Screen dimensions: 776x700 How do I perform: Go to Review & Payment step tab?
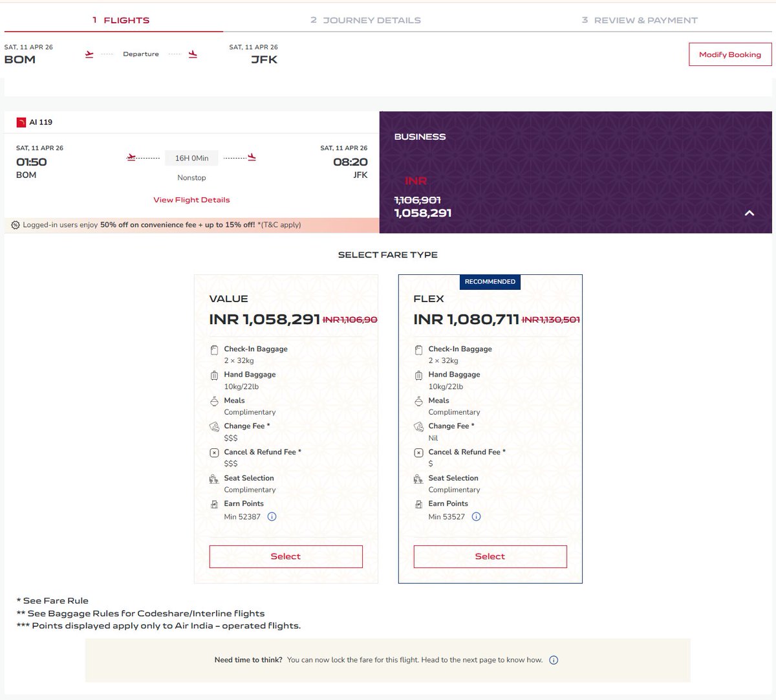pyautogui.click(x=640, y=20)
